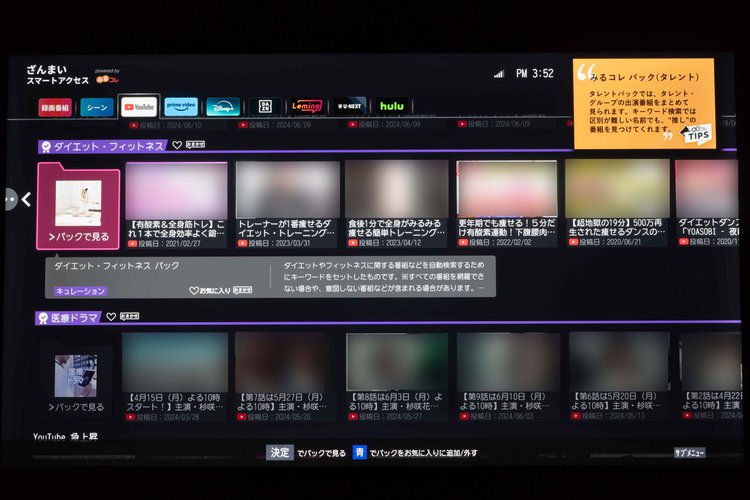Screen dimensions: 750x500
Task: Open drama video 【第7話は5月27日（月）
Action: pos(280,377)
